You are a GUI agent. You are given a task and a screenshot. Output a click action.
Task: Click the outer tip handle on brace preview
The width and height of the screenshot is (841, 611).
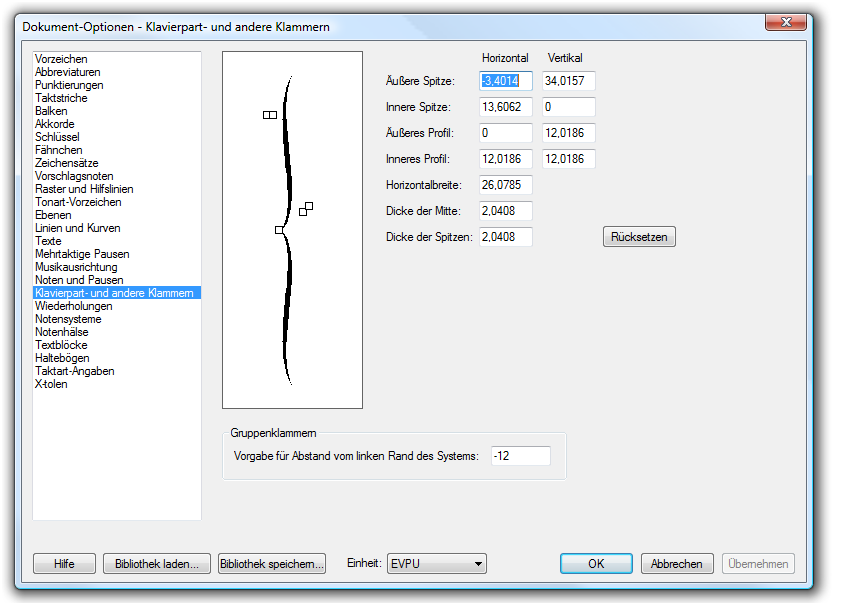click(270, 115)
